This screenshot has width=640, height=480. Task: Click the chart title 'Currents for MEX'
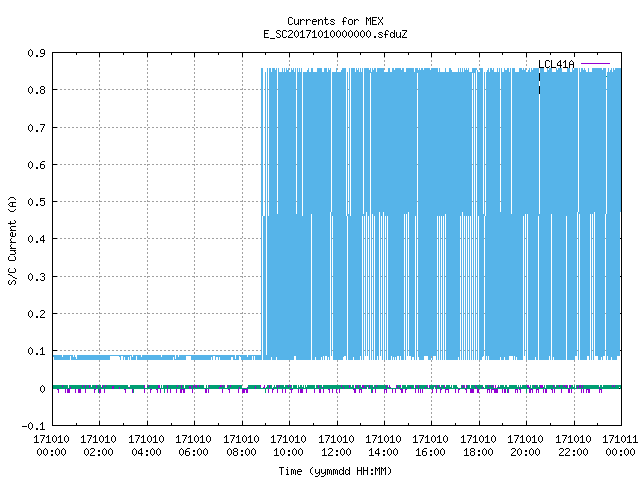(335, 21)
